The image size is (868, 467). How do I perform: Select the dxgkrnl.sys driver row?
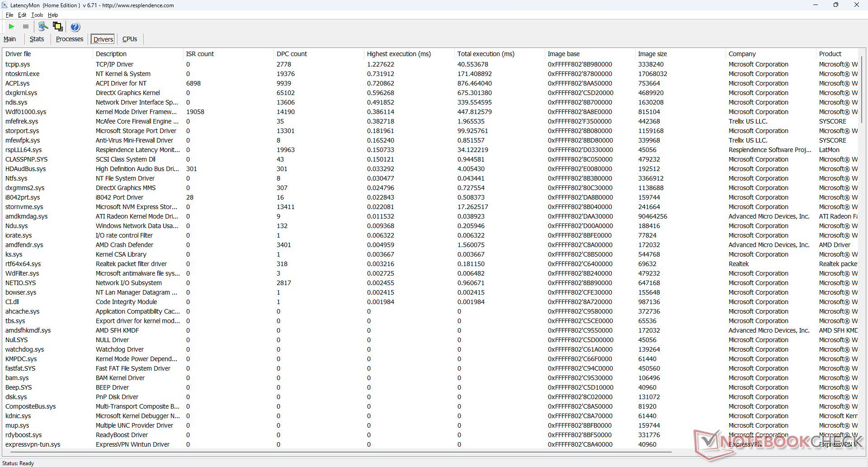[430, 93]
